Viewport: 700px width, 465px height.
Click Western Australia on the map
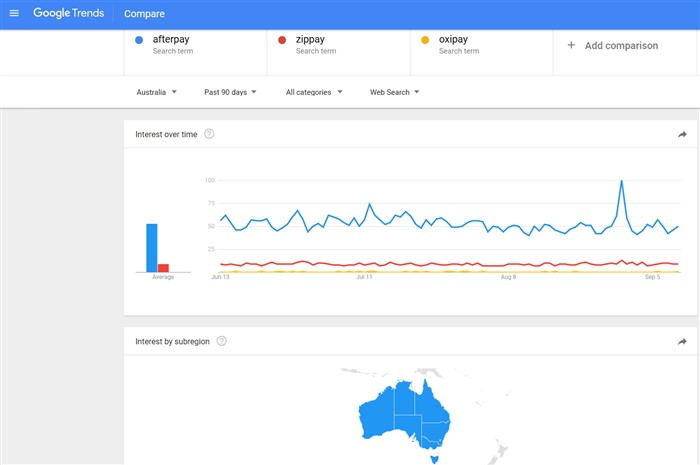377,415
